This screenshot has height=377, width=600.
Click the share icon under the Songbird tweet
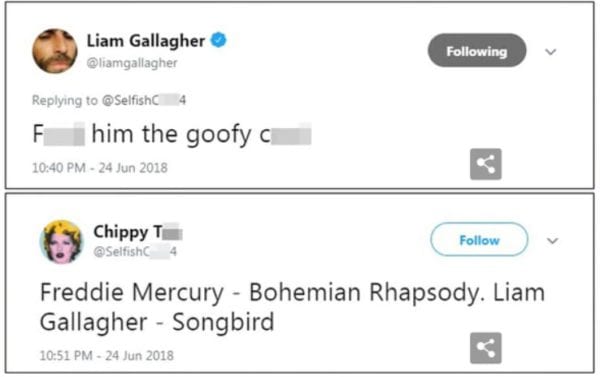pos(486,348)
